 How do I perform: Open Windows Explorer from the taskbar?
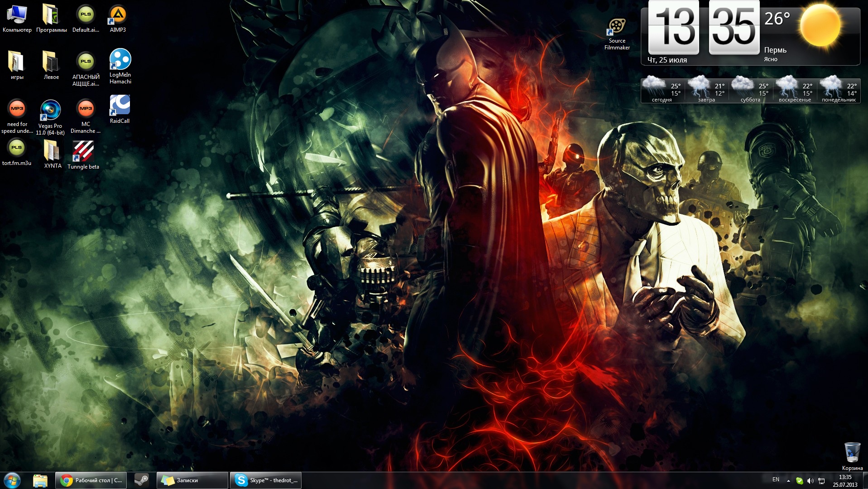40,480
